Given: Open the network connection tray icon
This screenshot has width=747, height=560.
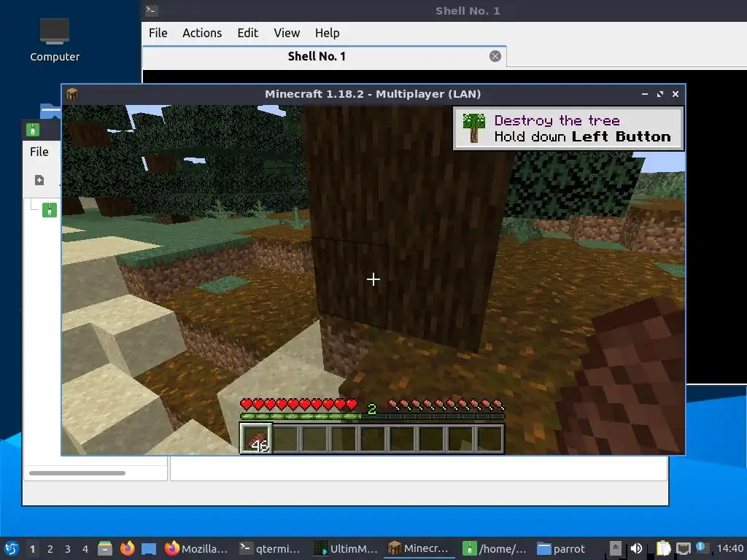Looking at the screenshot, I should click(683, 548).
